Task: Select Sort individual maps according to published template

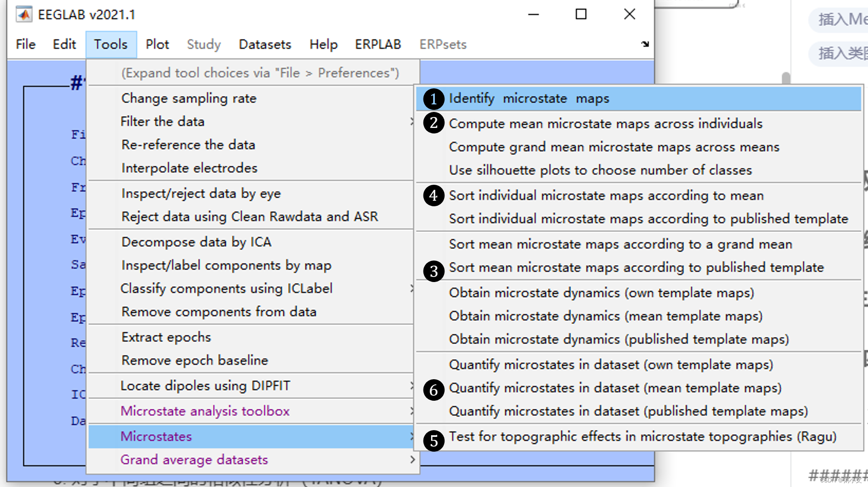Action: (638, 219)
